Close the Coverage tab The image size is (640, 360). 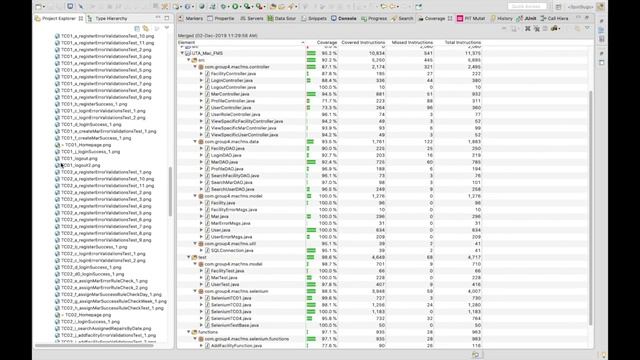(450, 18)
